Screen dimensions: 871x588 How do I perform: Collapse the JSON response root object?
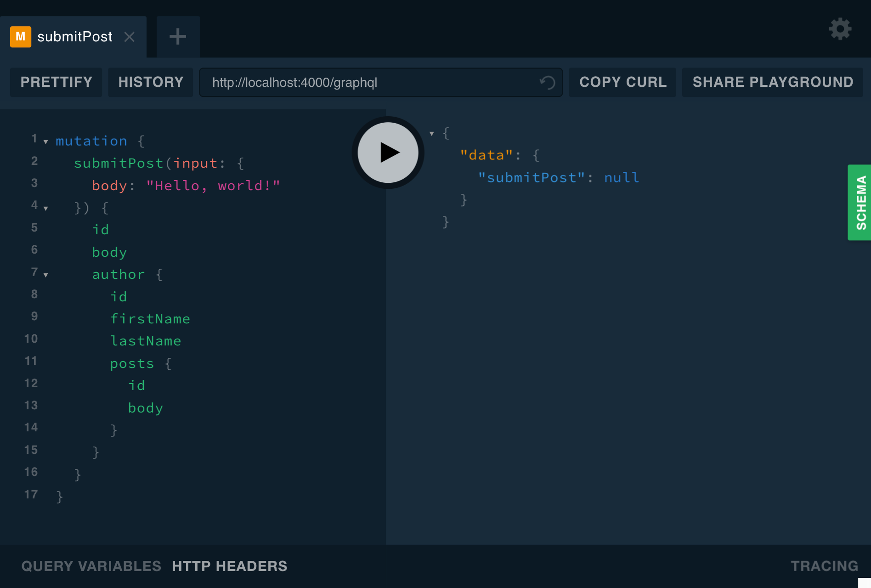pos(432,134)
